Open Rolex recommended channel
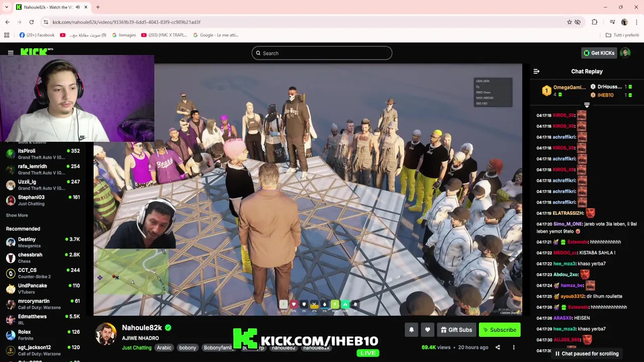Screen dimensions: 644x362 (x=43, y=335)
